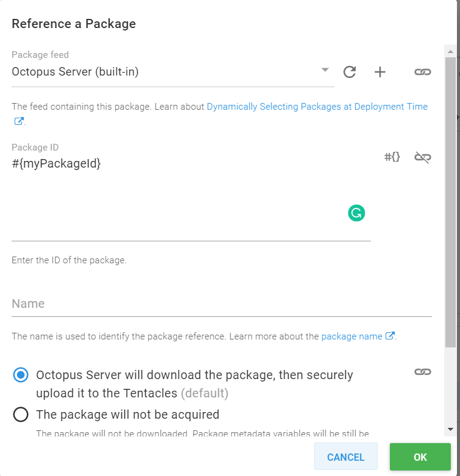Click the OK button
Screen dimensions: 460x476
click(x=420, y=457)
